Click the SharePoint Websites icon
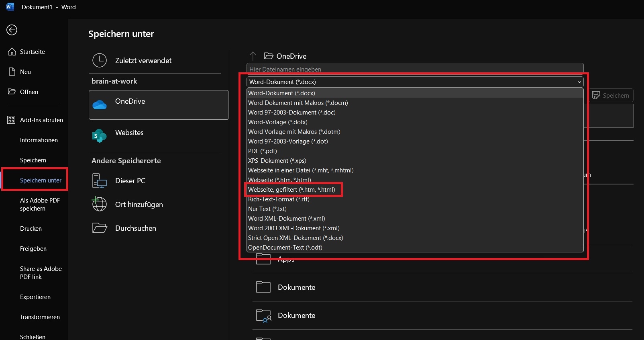Viewport: 644px width, 340px height. pos(100,136)
